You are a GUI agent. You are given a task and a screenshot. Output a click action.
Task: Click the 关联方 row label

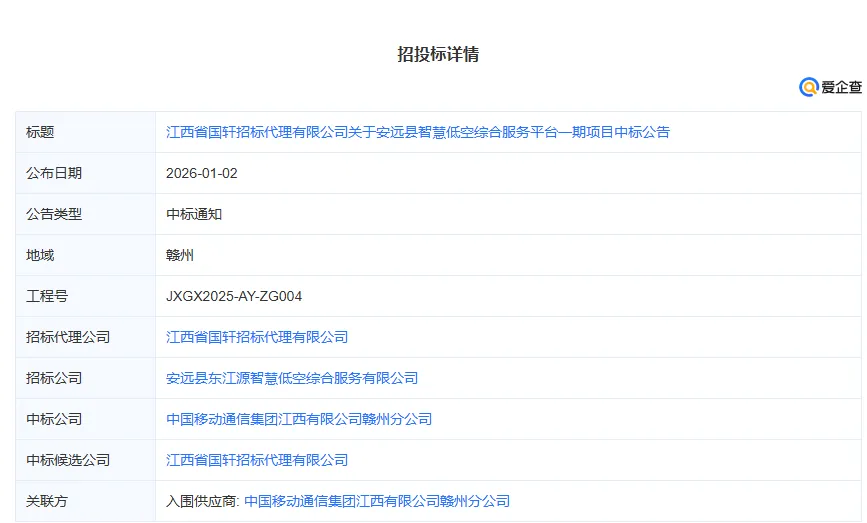[47, 501]
